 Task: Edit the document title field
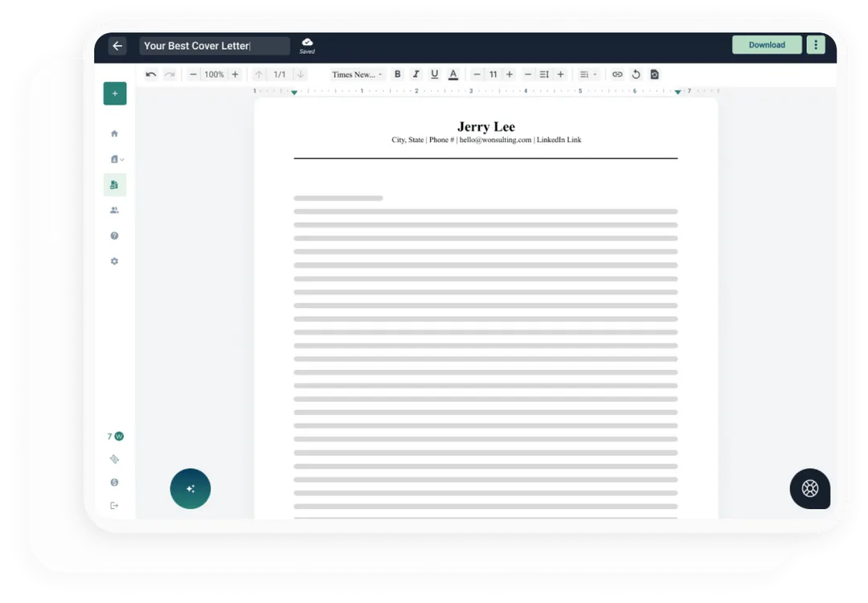[215, 46]
